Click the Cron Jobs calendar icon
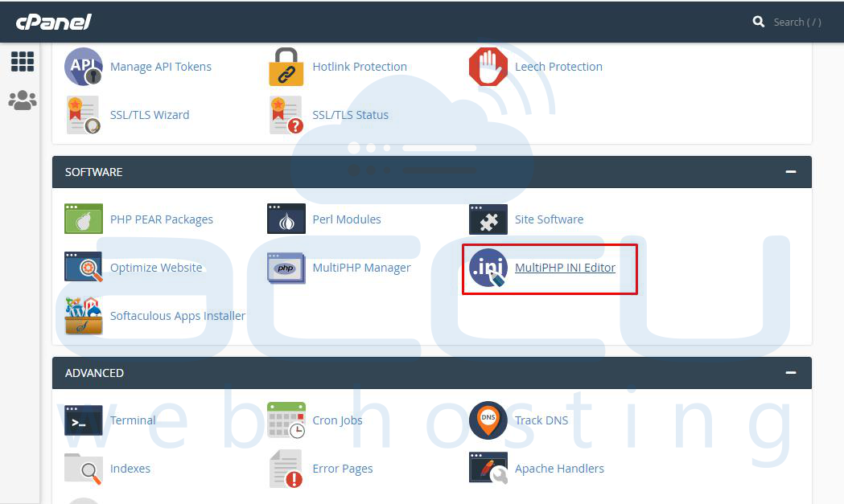 (286, 420)
